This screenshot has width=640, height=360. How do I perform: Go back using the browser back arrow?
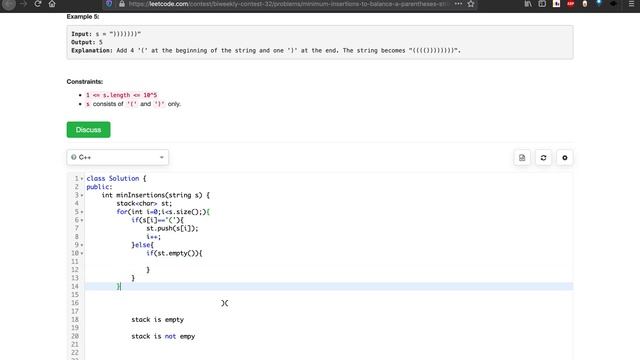[x=9, y=4]
